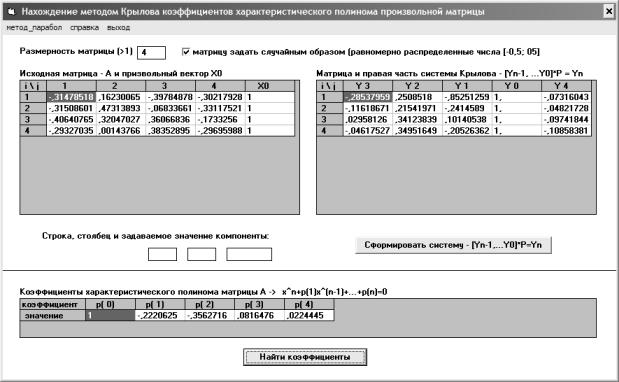Select cell -,31508601 in matrix A
This screenshot has height=382, width=619.
click(x=71, y=108)
